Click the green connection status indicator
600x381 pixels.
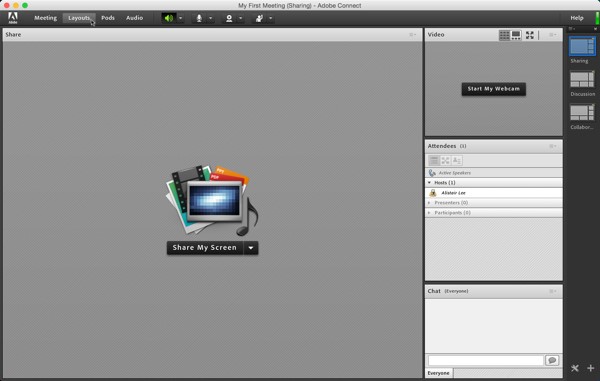[x=597, y=18]
